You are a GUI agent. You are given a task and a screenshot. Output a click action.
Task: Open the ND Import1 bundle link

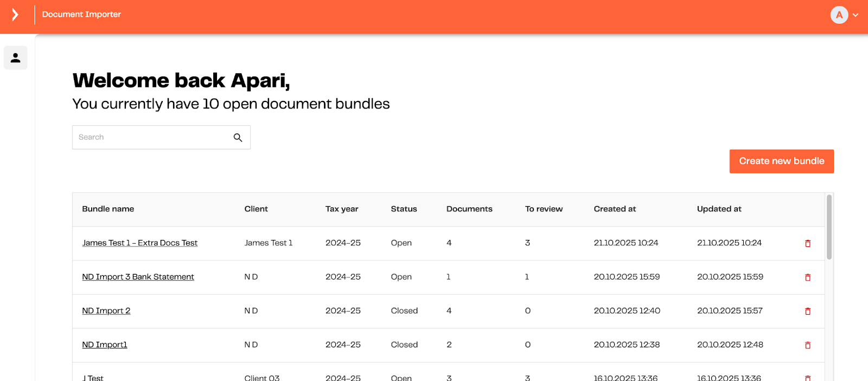click(x=104, y=345)
